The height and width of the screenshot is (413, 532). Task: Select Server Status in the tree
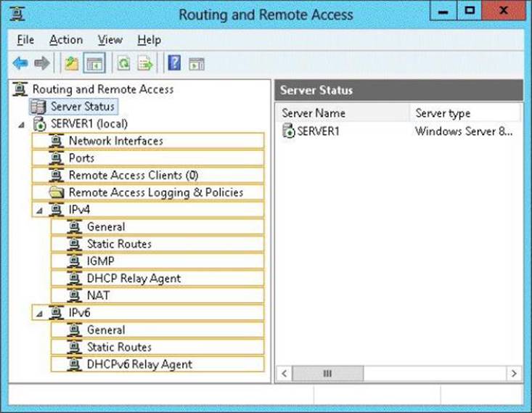[83, 107]
